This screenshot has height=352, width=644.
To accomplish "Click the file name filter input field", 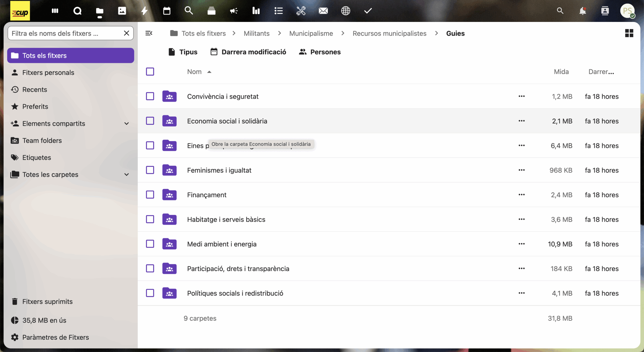I will (65, 33).
